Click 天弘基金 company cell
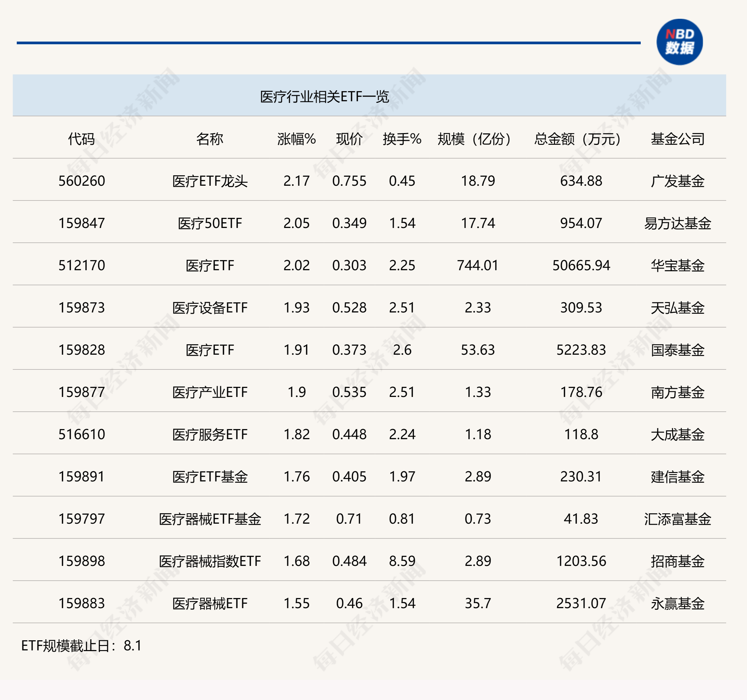 [x=678, y=308]
